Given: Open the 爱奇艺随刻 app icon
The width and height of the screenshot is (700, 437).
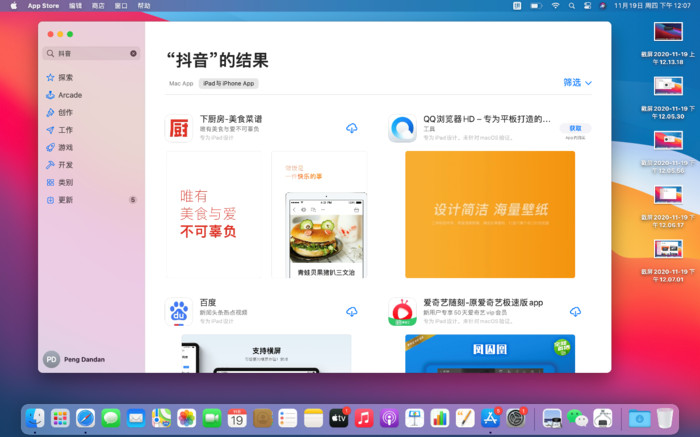Looking at the screenshot, I should click(x=402, y=312).
